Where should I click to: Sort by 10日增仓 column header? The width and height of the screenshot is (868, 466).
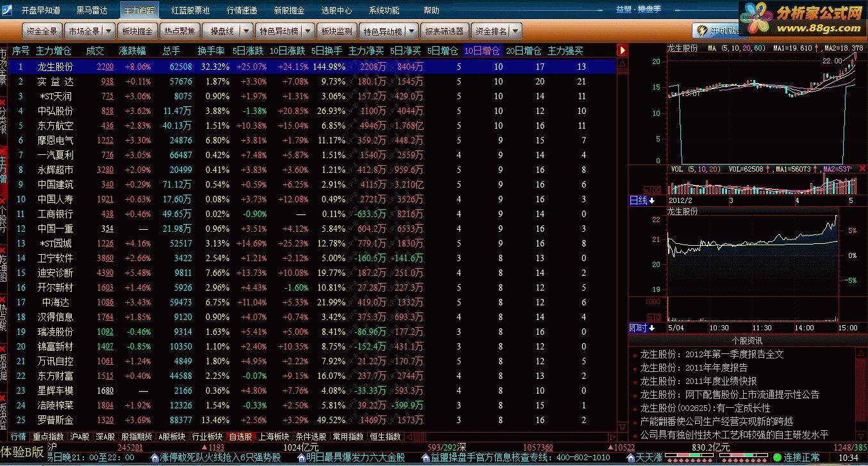(x=482, y=51)
